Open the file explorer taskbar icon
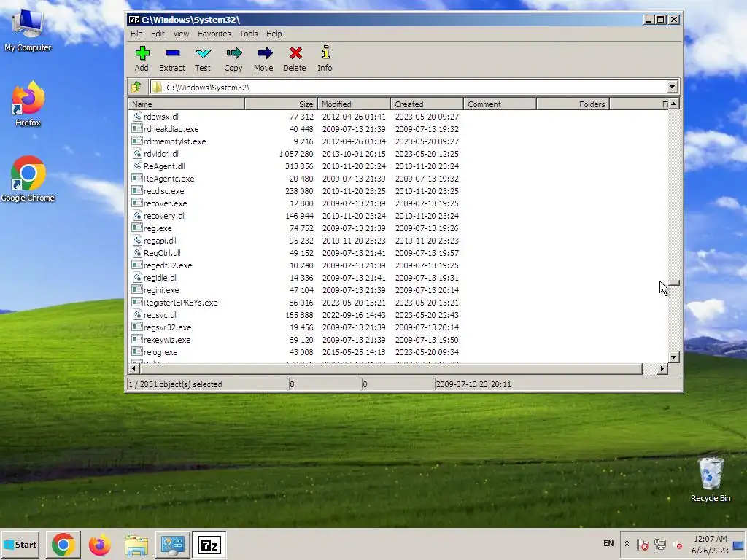 [136, 544]
